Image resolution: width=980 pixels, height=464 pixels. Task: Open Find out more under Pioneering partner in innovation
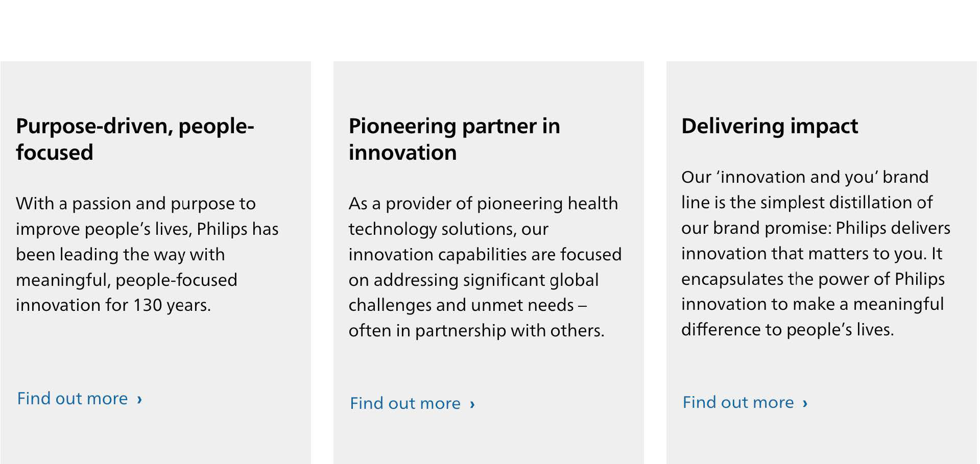[405, 403]
